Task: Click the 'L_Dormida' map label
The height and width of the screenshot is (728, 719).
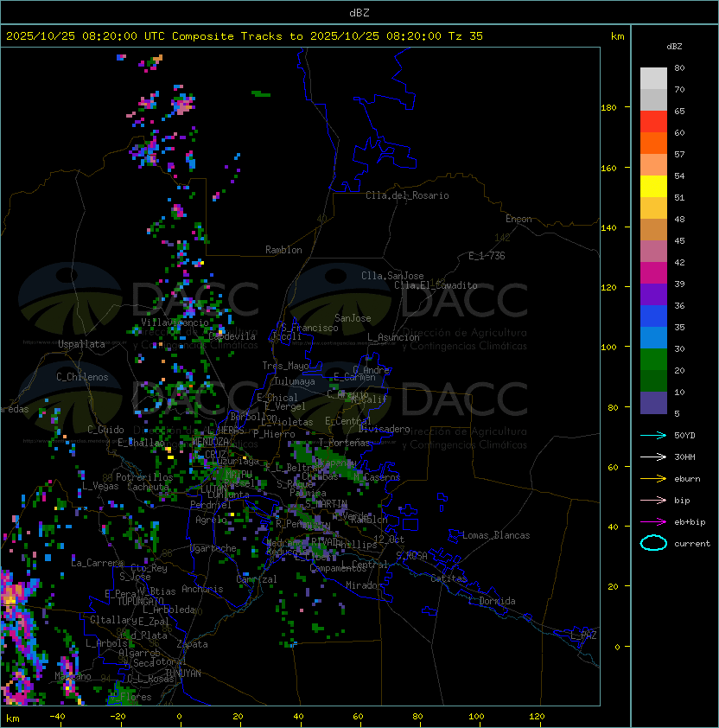Action: 492,601
